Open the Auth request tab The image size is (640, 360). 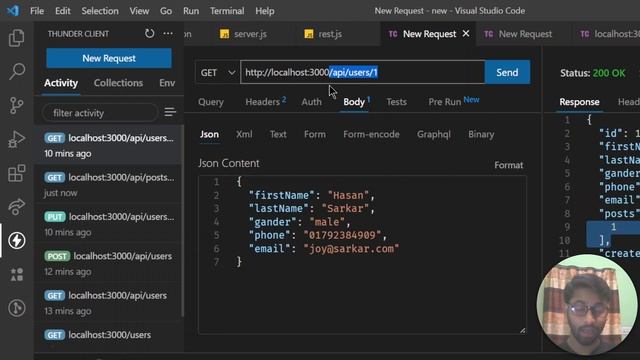tap(311, 102)
